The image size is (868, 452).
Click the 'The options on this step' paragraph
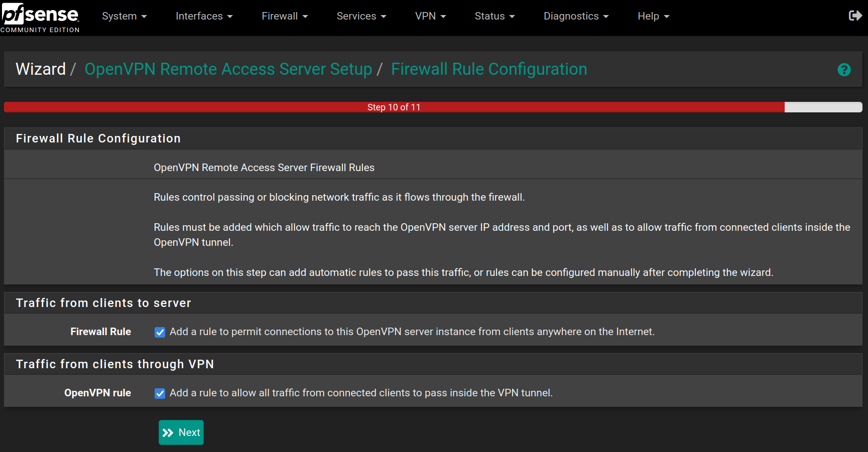pos(463,272)
